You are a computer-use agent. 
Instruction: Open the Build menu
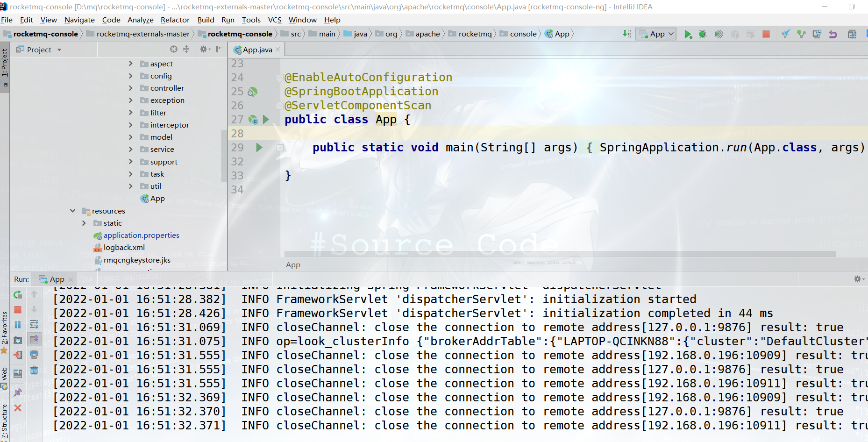coord(206,20)
